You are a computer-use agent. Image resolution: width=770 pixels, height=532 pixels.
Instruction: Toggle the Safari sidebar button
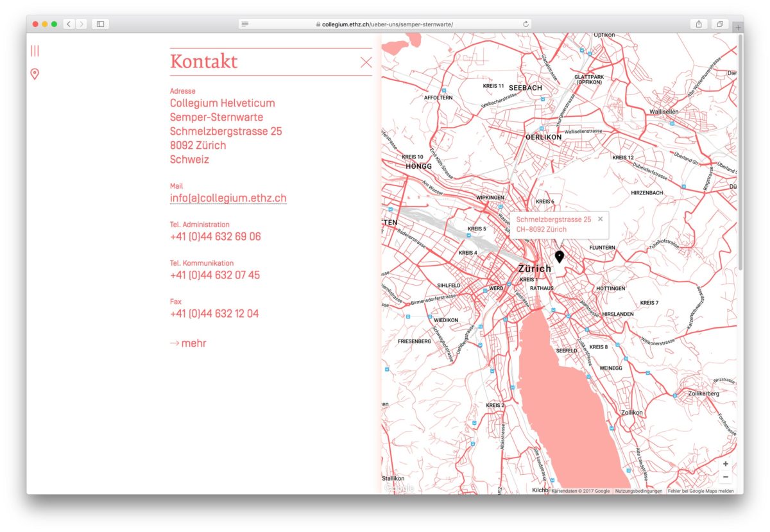click(101, 24)
